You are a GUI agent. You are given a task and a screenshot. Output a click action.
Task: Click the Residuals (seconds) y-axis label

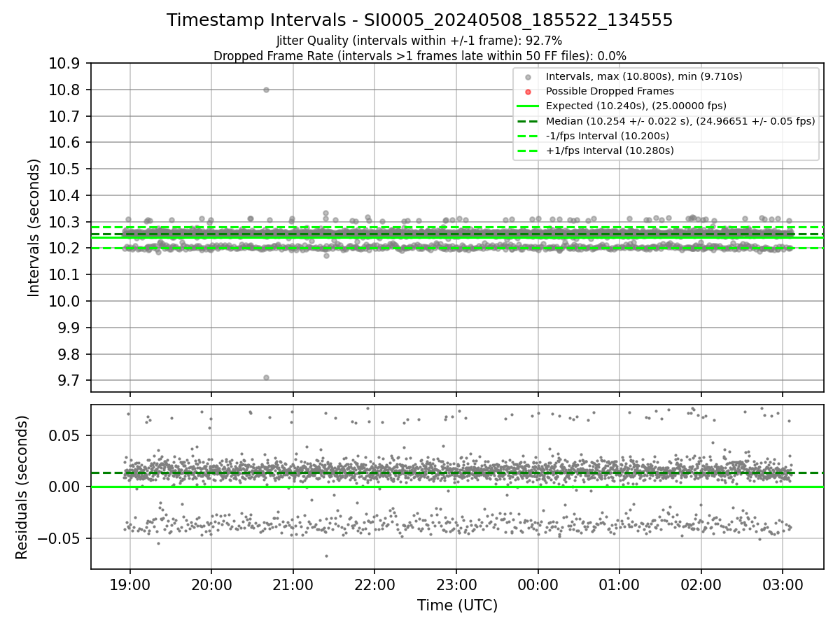[x=22, y=487]
